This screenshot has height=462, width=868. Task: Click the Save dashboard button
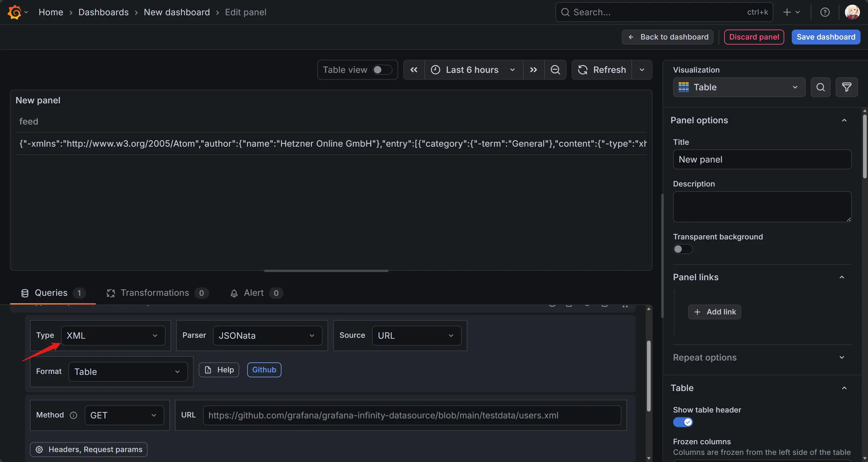click(826, 37)
